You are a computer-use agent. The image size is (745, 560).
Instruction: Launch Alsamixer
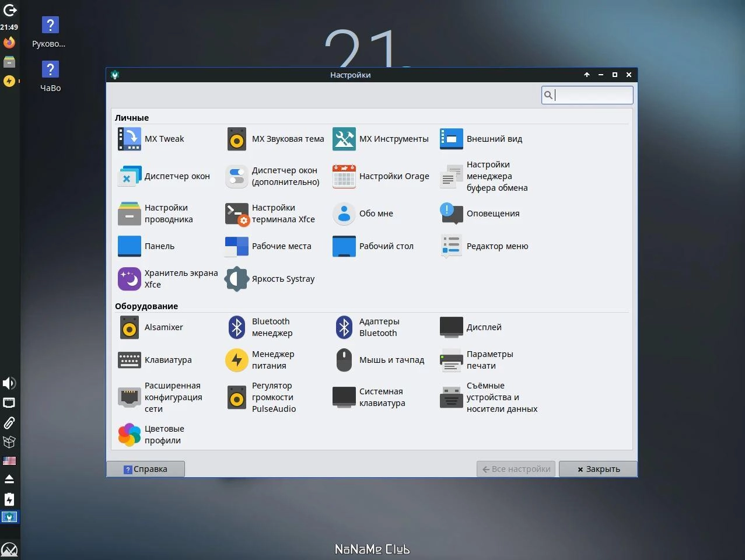151,327
